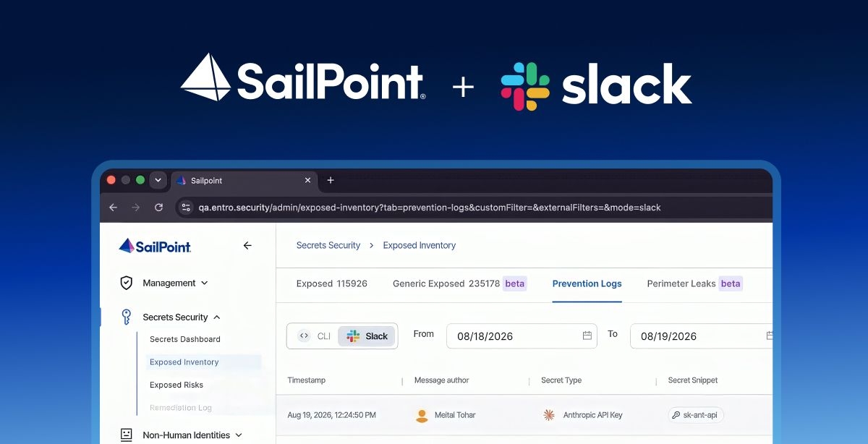
Task: Click the Anthropic API Key icon
Action: tap(548, 415)
